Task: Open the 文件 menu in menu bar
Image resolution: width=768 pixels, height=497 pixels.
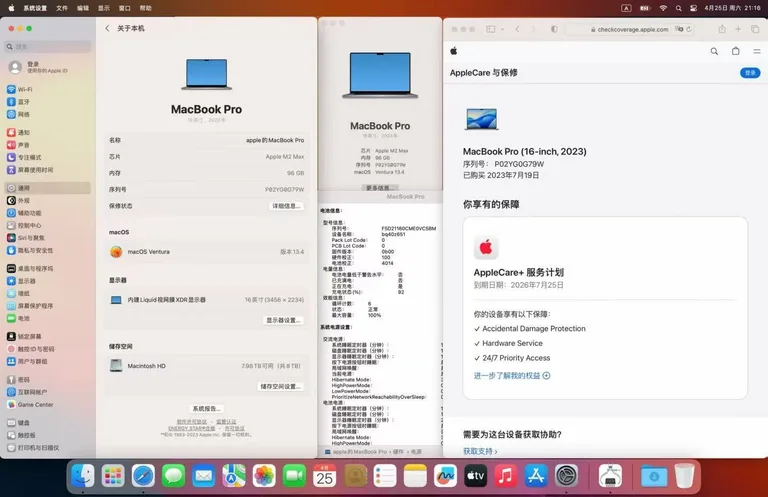Action: click(63, 7)
